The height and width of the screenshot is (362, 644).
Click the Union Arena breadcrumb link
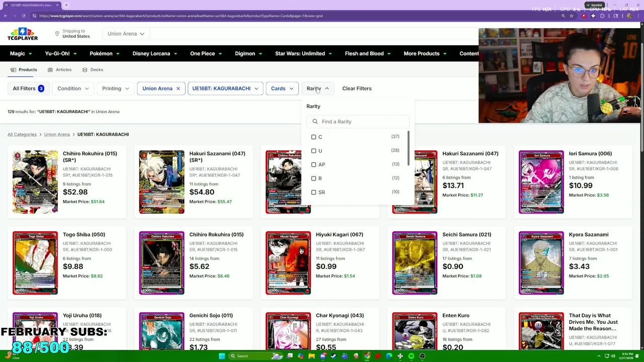[57, 134]
